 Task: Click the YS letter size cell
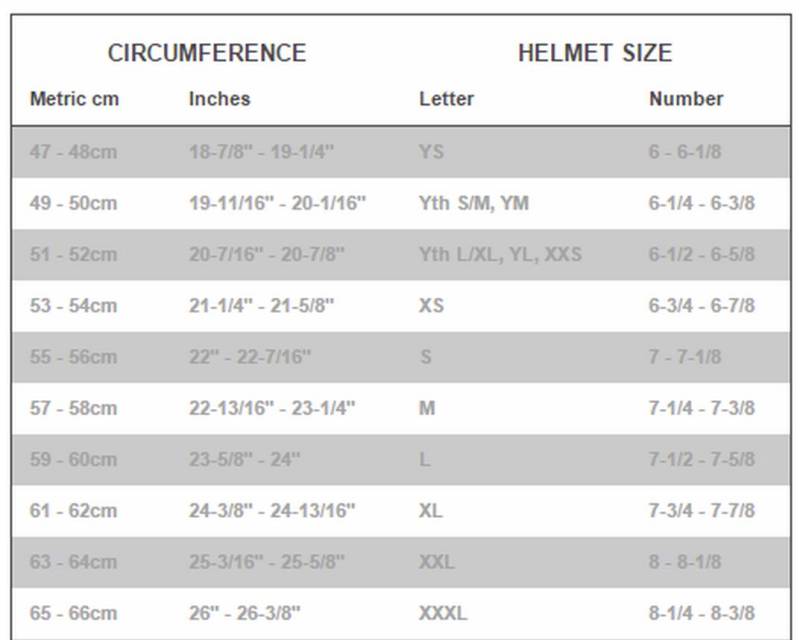431,153
